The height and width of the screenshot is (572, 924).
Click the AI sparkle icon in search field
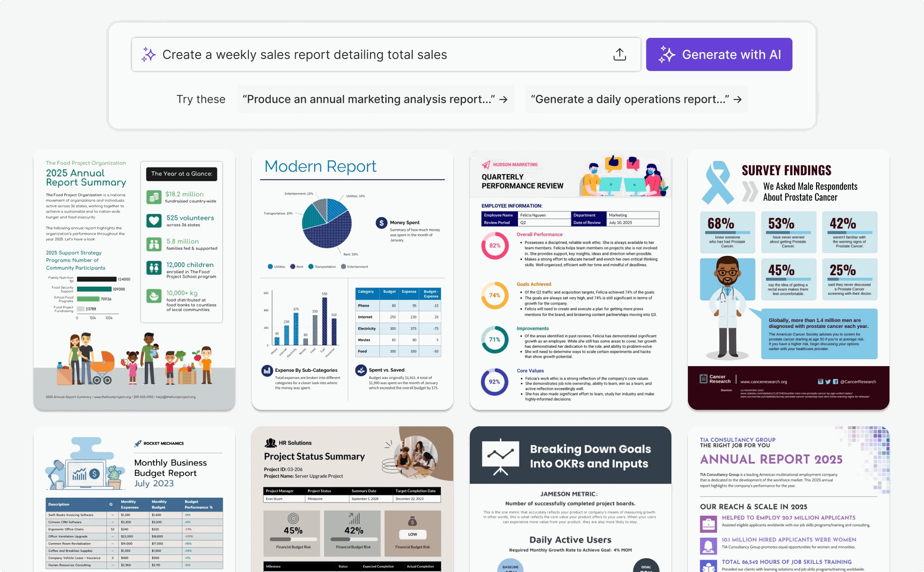pyautogui.click(x=148, y=55)
